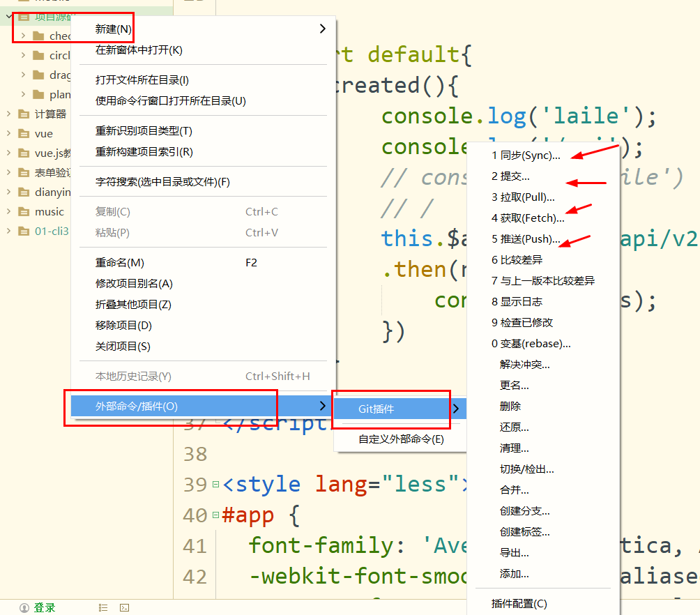This screenshot has height=615, width=700.
Task: Click the folder icon for the dianying project
Action: click(x=23, y=192)
